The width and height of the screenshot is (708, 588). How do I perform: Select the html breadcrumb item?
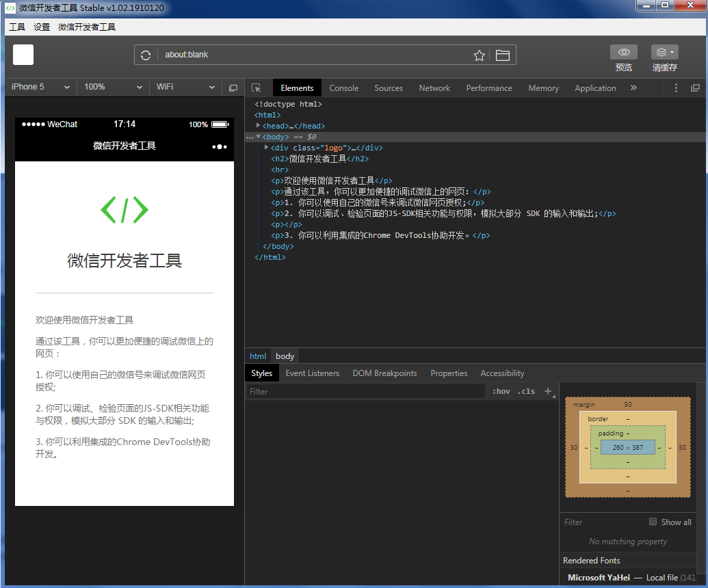[258, 356]
